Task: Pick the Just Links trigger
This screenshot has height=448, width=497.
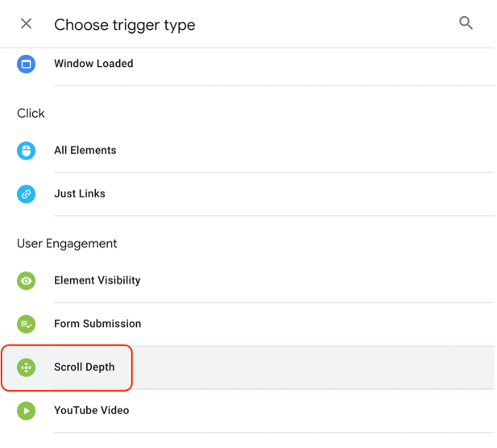Action: [80, 193]
